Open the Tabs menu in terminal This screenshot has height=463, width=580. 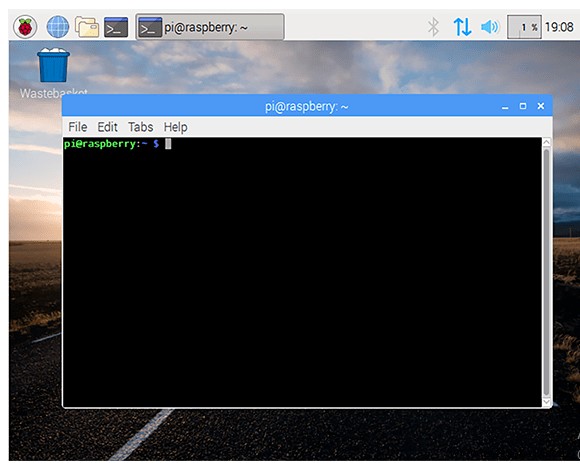point(141,127)
